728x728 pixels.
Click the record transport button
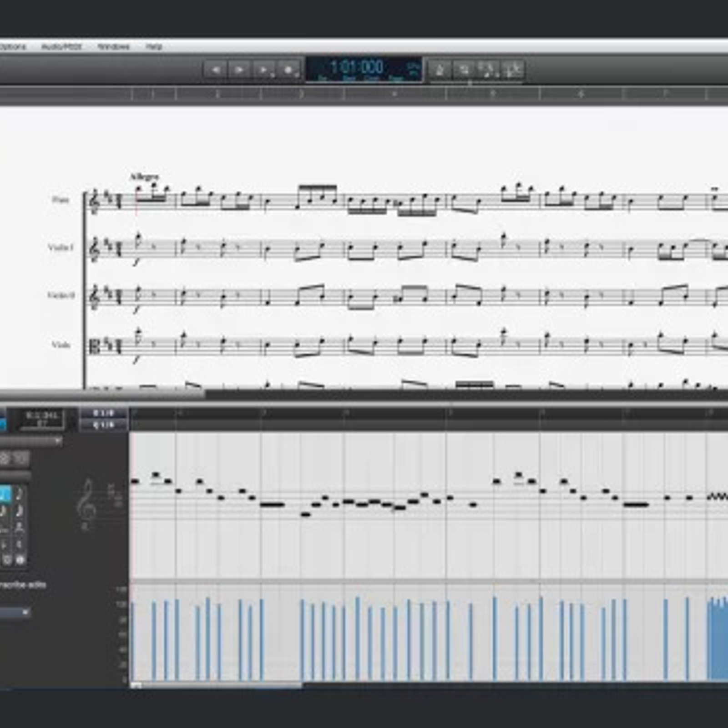(x=288, y=70)
